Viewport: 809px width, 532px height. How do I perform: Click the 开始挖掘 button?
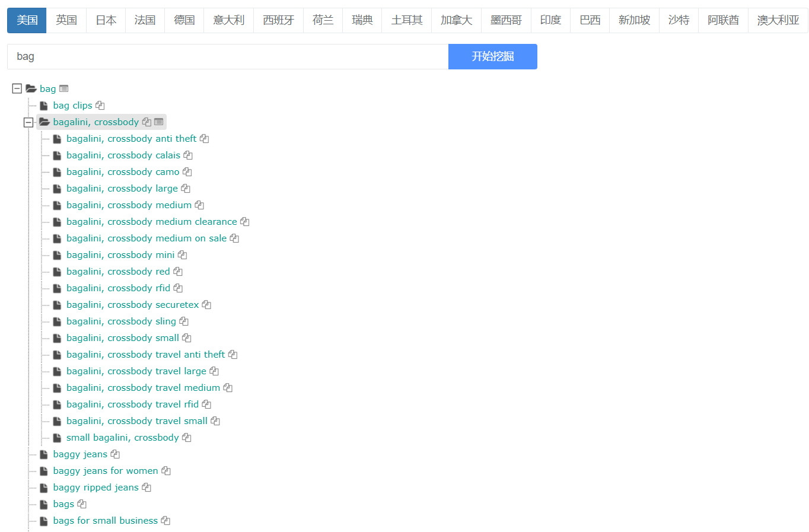[493, 56]
